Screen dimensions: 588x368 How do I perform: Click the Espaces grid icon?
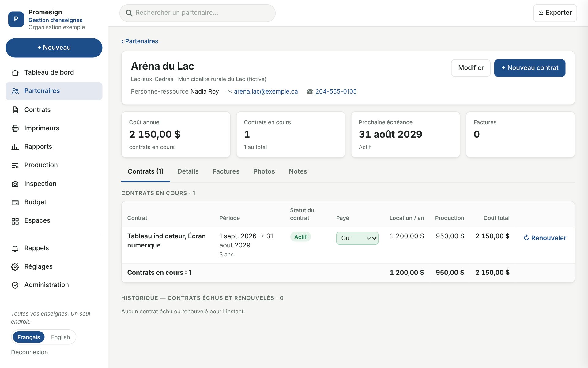point(15,221)
